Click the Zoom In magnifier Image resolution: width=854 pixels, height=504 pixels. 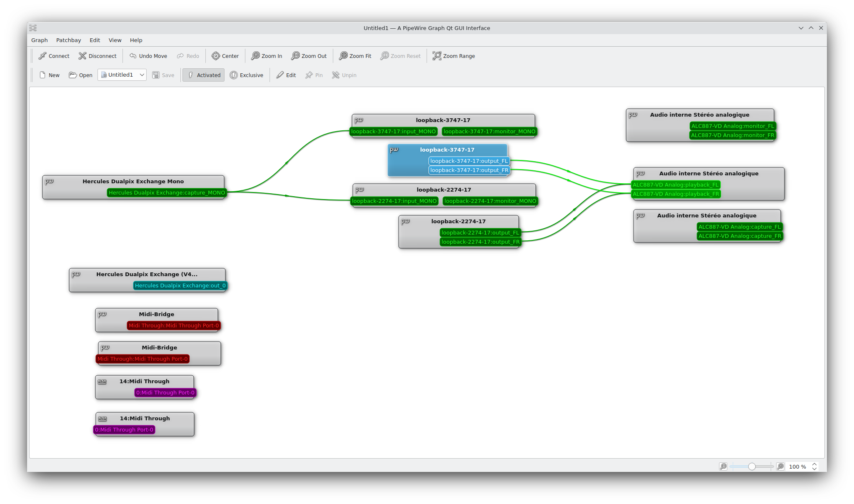click(255, 56)
